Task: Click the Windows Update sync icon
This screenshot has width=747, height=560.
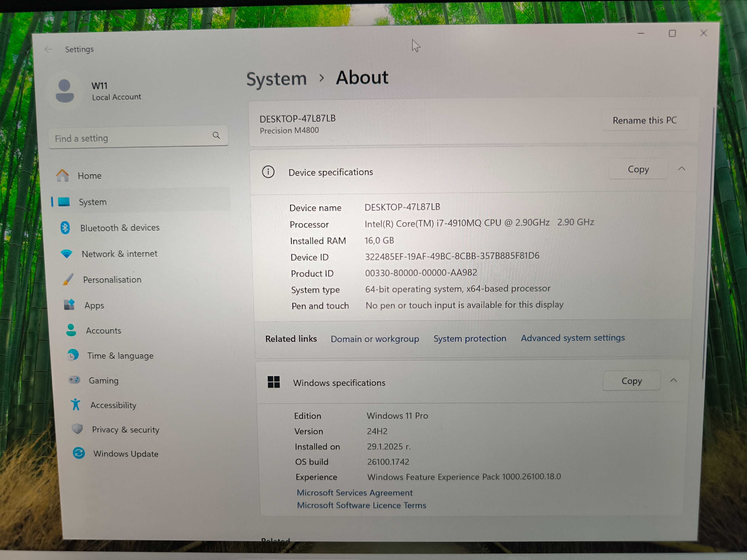Action: [x=79, y=453]
